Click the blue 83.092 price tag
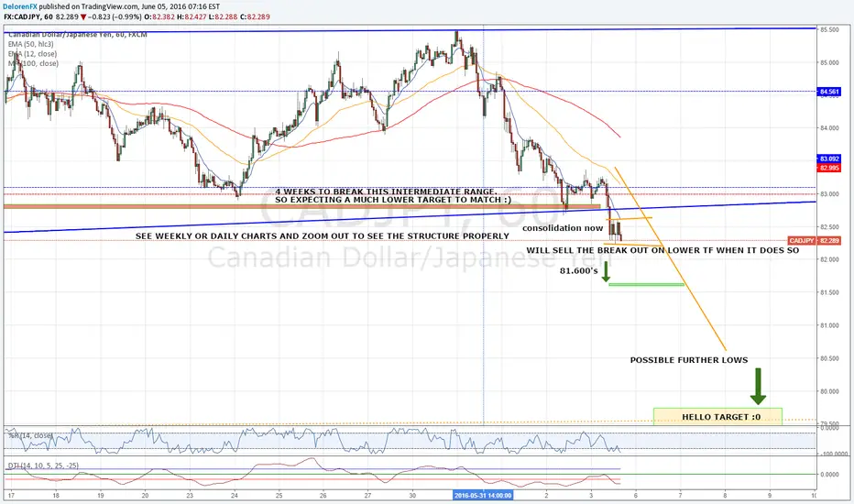The height and width of the screenshot is (504, 854). tap(829, 159)
